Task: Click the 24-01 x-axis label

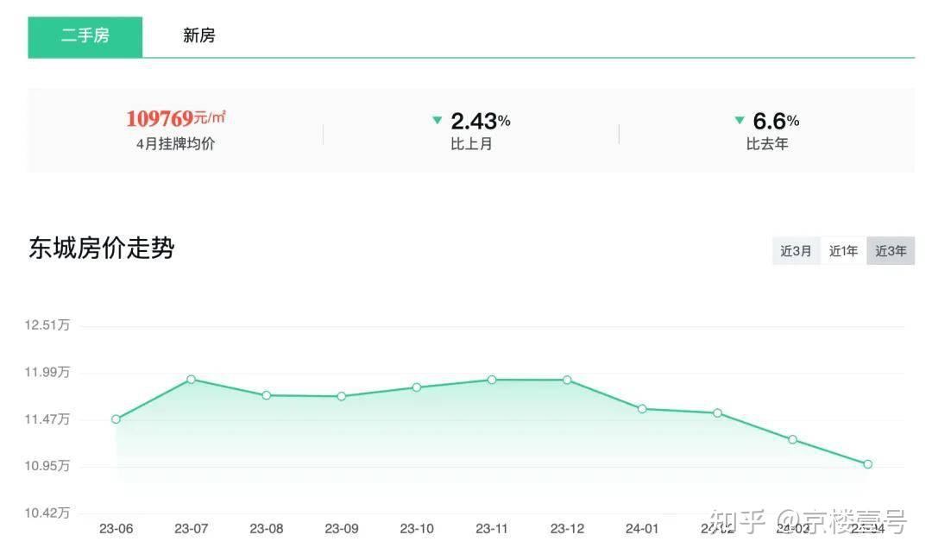Action: [642, 528]
